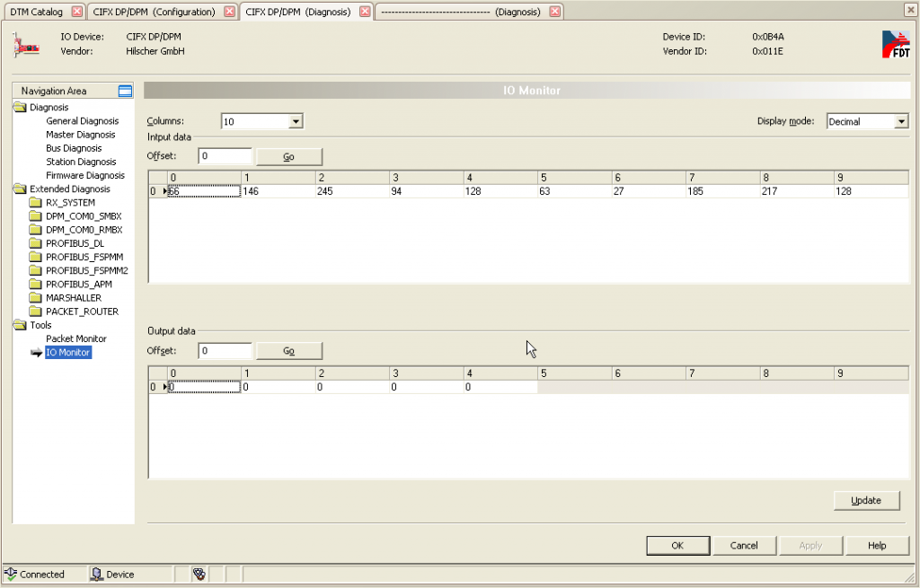The image size is (920, 588).
Task: Click the Output data Offset field
Action: tap(225, 351)
